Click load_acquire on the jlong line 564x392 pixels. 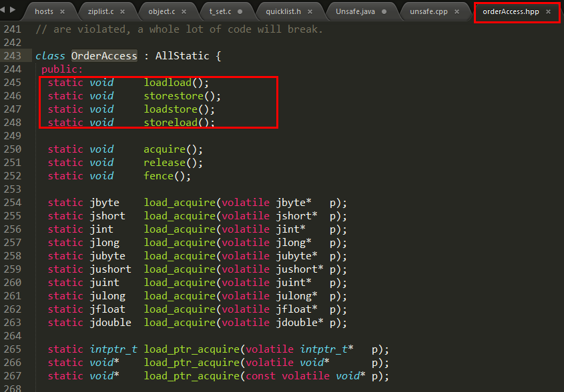pos(180,243)
